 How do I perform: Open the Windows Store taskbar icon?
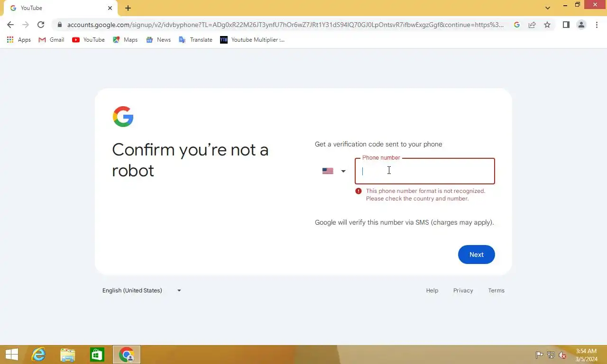[x=97, y=355]
